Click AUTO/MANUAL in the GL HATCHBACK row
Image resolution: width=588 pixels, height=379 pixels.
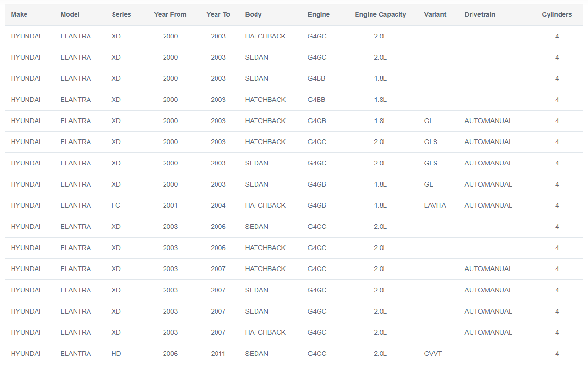488,121
